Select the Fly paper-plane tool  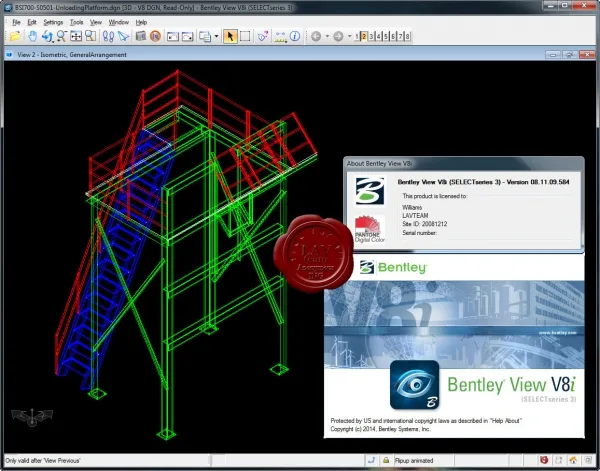click(123, 36)
